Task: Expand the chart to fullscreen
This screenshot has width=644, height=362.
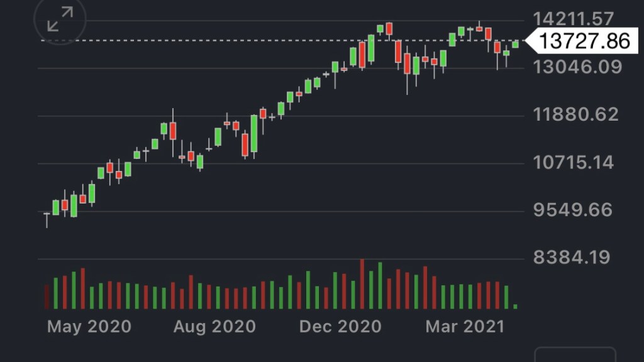Action: click(60, 19)
